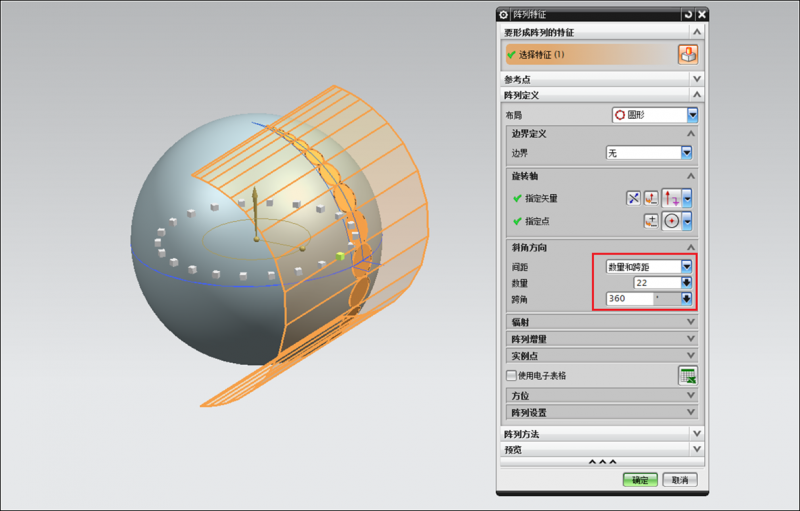The height and width of the screenshot is (511, 800).
Task: Click the select feature cube icon
Action: tap(687, 54)
